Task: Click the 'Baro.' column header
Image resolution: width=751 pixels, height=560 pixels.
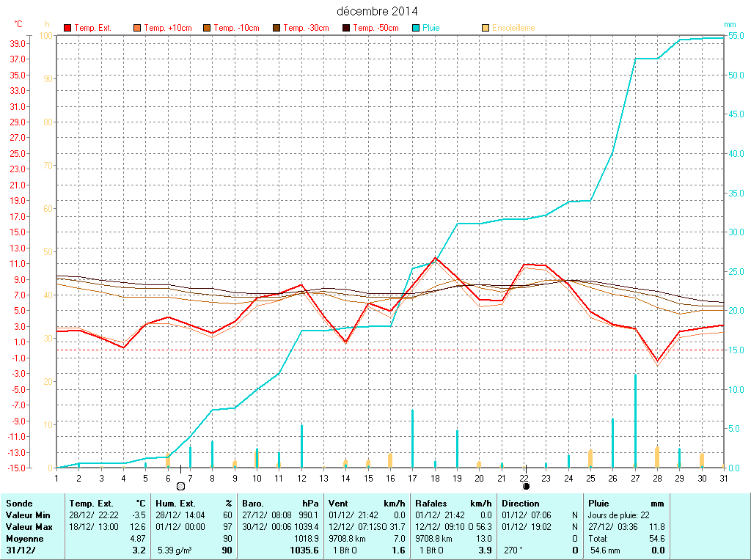Action: click(x=254, y=504)
